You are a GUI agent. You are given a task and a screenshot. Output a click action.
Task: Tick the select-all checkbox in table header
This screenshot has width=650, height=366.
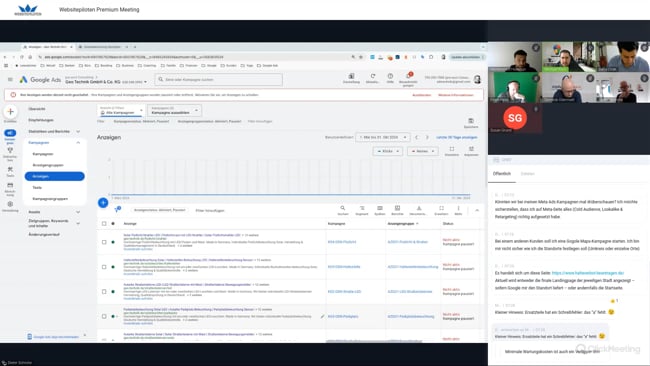coord(104,223)
